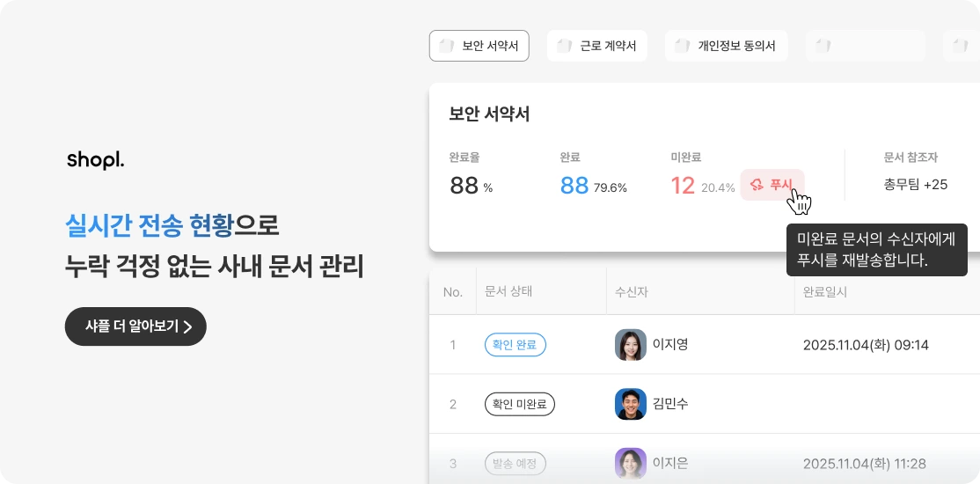Viewport: 980px width, 484px height.
Task: Open 김민수's profile avatar
Action: [x=631, y=404]
